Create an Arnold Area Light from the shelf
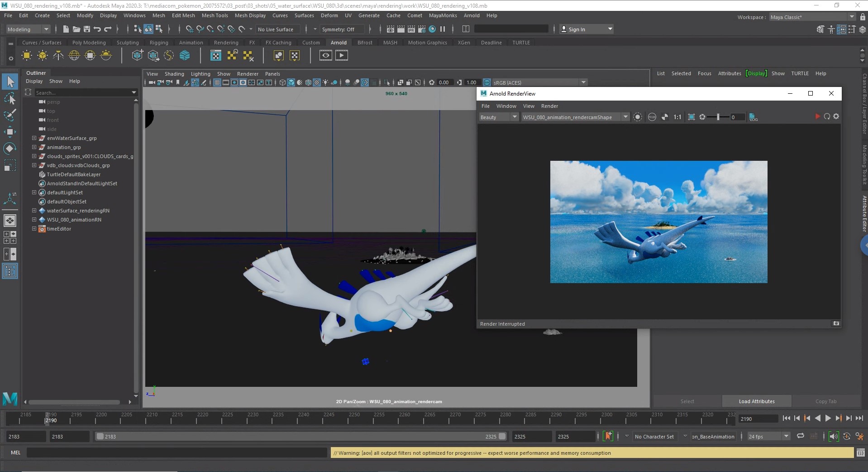Screen dimensions: 868x472 coord(27,55)
